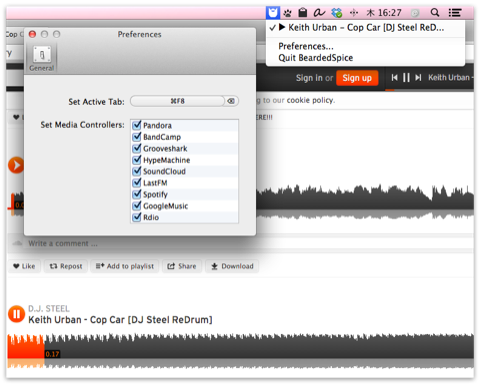Image resolution: width=480 pixels, height=384 pixels.
Task: Click the Set Active Tab shortcut field
Action: 177,101
